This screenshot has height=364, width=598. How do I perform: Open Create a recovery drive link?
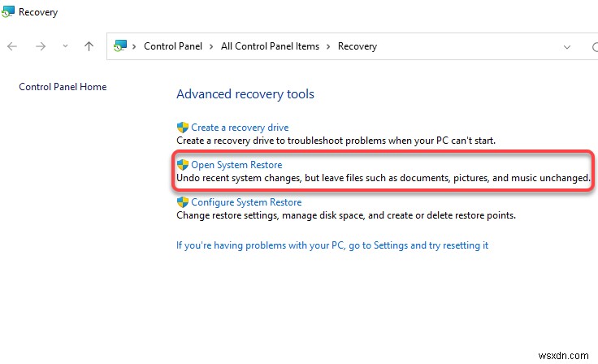coord(240,128)
